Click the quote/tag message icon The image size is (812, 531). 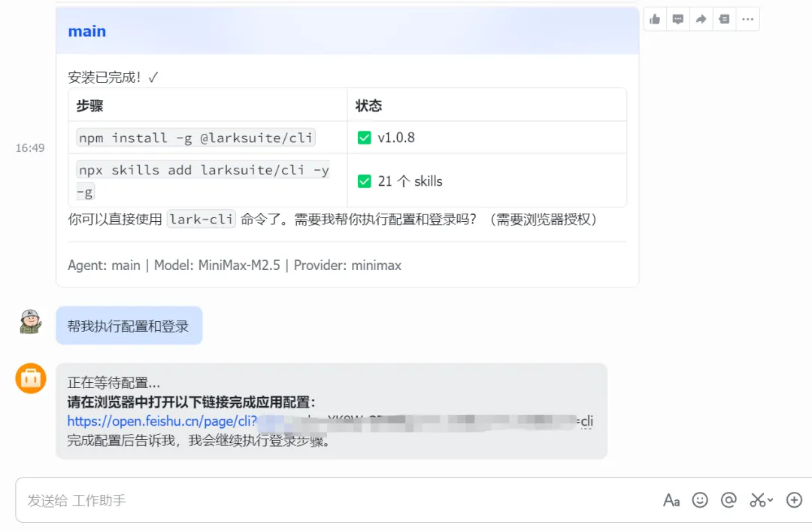tap(724, 20)
